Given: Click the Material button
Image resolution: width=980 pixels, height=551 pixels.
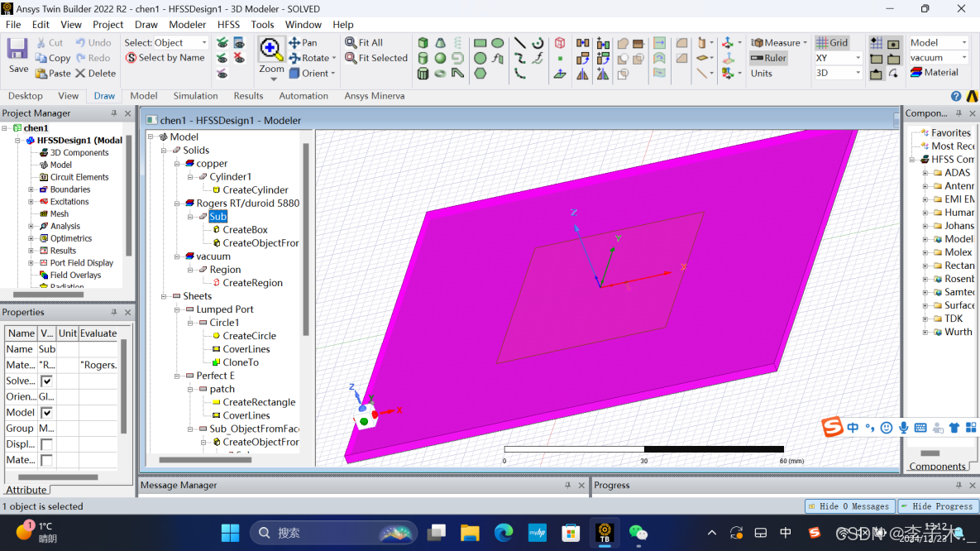Looking at the screenshot, I should pos(935,73).
